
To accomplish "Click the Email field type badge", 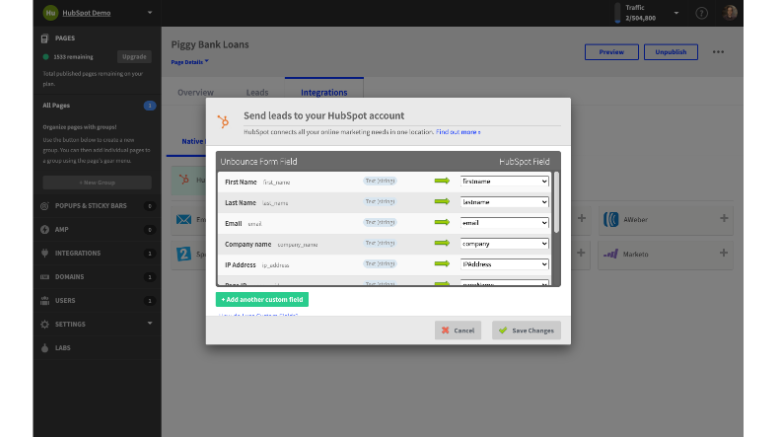I will pyautogui.click(x=380, y=222).
